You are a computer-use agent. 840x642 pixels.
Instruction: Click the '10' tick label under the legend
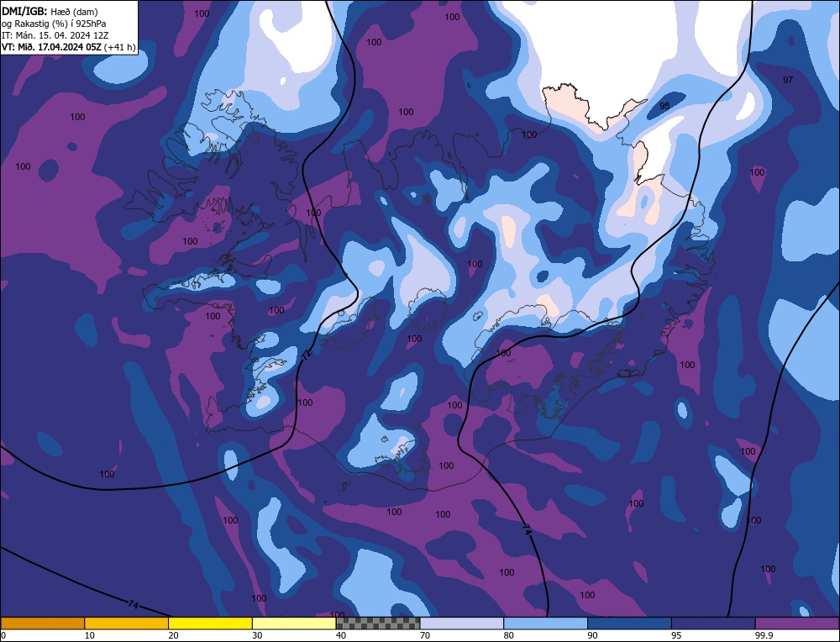click(x=90, y=635)
